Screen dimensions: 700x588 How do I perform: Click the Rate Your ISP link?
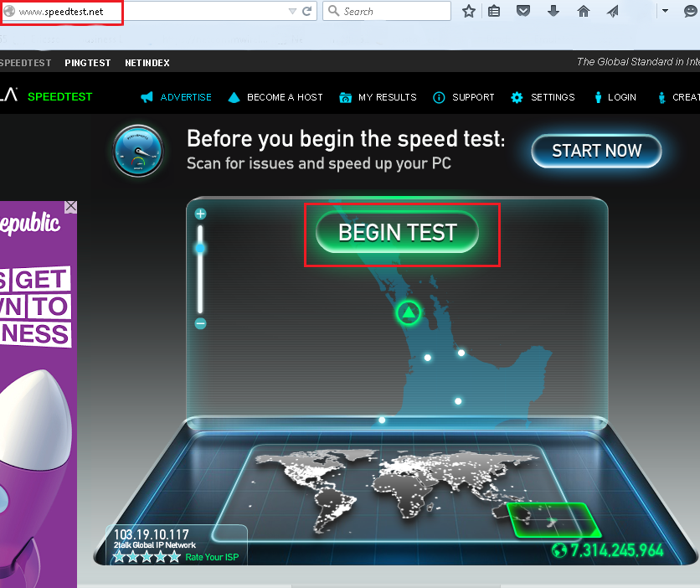click(212, 557)
